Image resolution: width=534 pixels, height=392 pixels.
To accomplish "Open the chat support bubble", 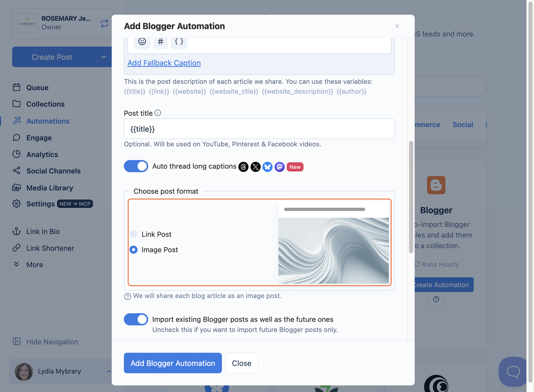I will coord(513,372).
